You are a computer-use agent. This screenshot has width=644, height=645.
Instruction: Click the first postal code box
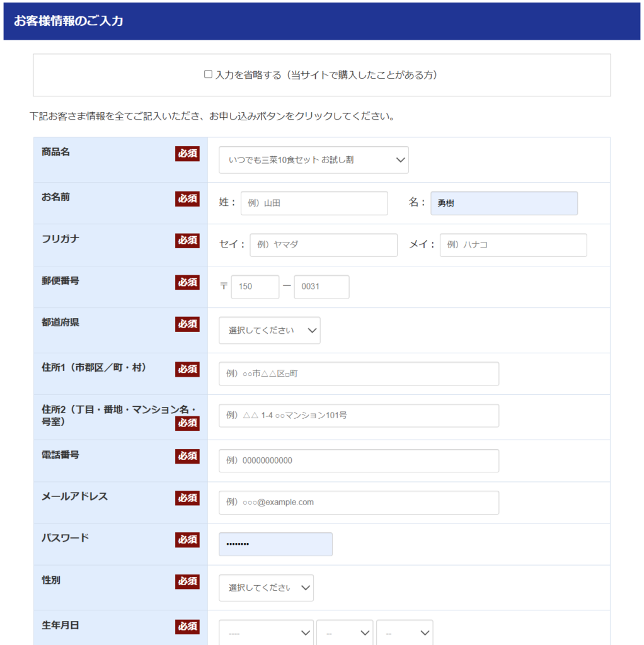[255, 287]
